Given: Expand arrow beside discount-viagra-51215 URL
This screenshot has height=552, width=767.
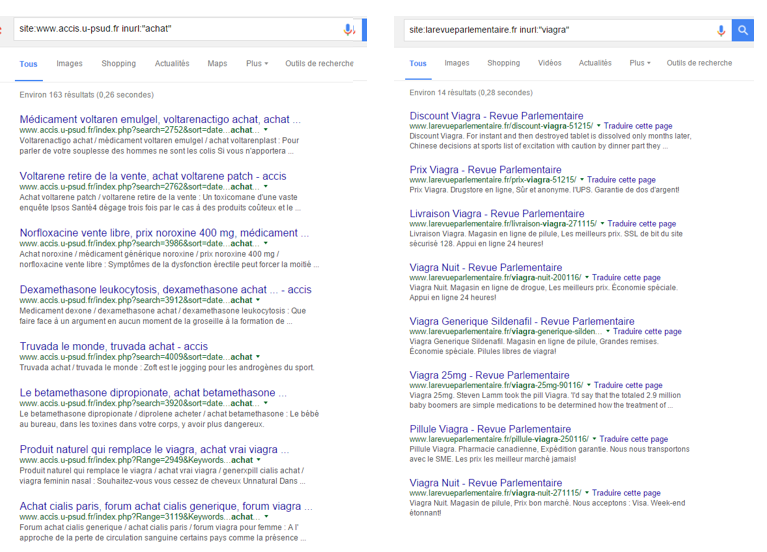Looking at the screenshot, I should point(598,126).
